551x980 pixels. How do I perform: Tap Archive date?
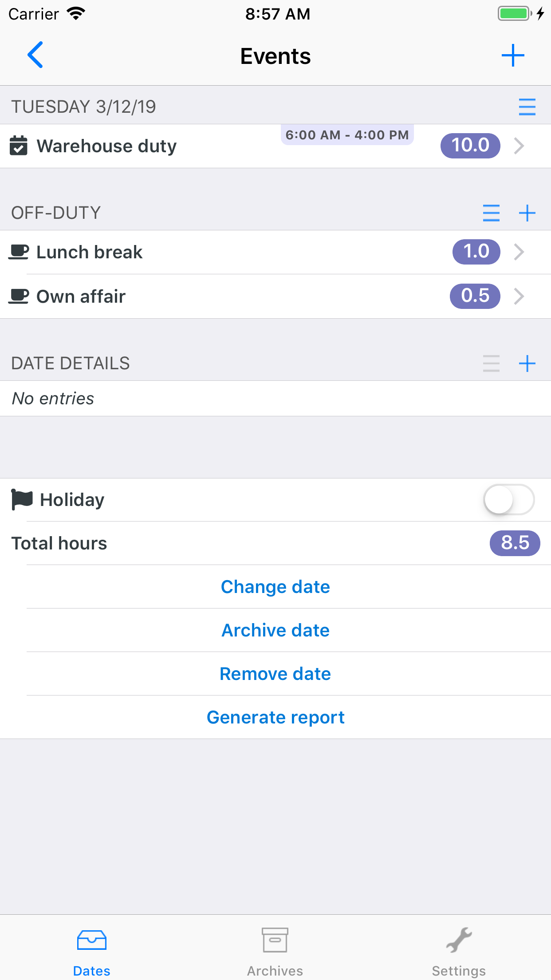click(275, 630)
